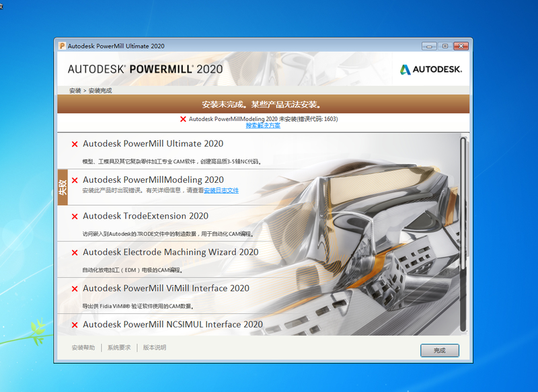
Task: View the 版本说明 footer link
Action: (x=154, y=348)
